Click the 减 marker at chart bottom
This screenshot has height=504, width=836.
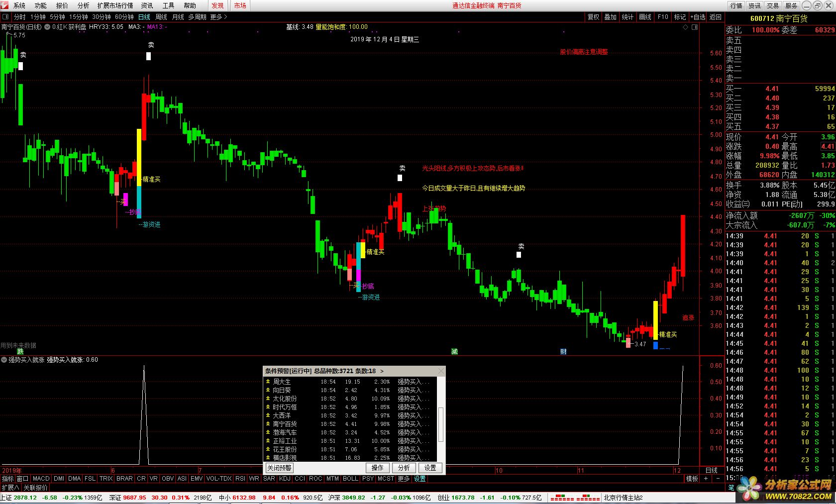pyautogui.click(x=454, y=352)
